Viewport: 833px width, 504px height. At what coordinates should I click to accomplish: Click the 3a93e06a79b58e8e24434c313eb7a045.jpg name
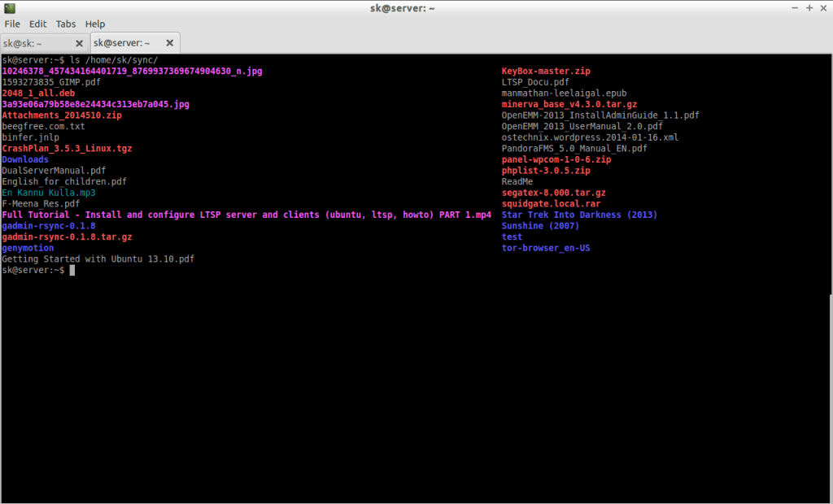point(96,105)
